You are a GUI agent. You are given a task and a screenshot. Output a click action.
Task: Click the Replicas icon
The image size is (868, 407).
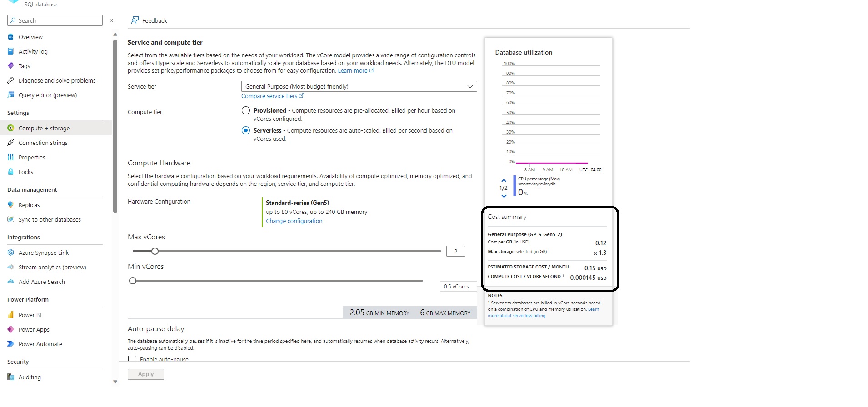click(11, 205)
